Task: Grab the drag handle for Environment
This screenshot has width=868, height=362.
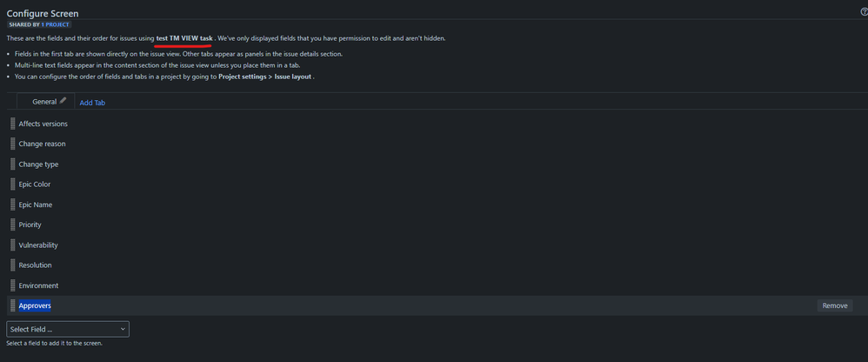Action: pyautogui.click(x=13, y=285)
